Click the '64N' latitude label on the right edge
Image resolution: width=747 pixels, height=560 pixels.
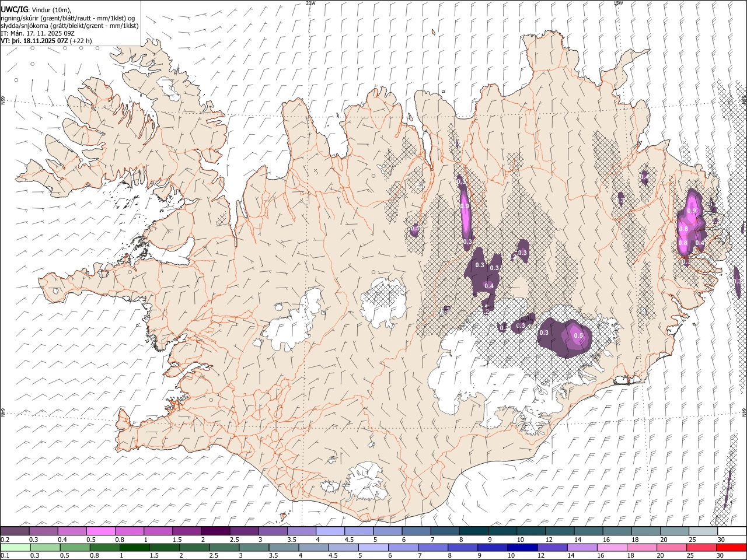tap(744, 412)
